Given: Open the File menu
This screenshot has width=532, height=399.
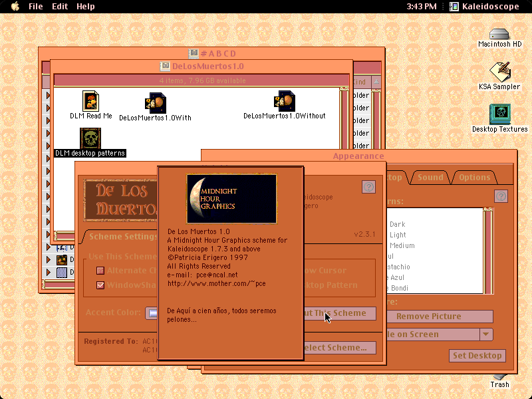Looking at the screenshot, I should (36, 7).
